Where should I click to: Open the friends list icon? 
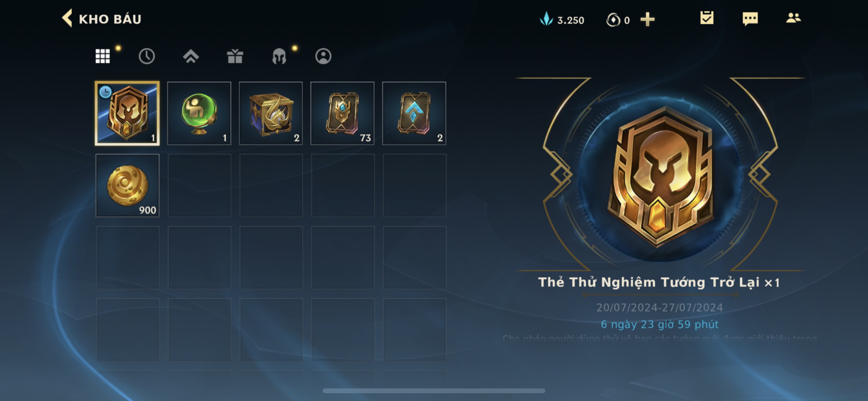793,18
